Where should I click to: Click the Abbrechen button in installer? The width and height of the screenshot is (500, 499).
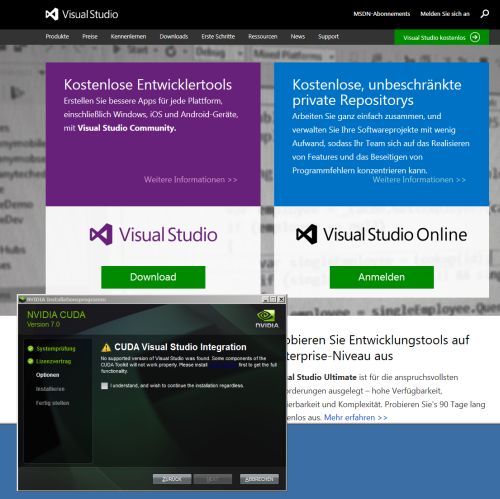tap(259, 479)
